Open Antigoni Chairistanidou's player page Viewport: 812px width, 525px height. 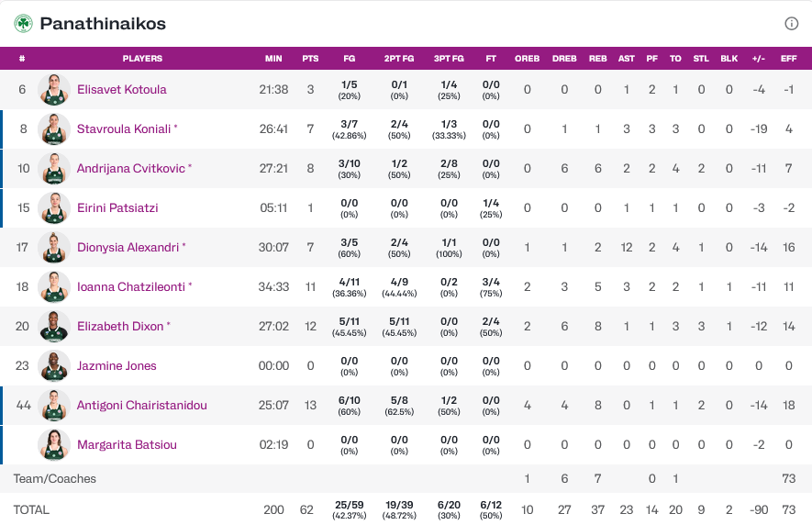(x=142, y=406)
